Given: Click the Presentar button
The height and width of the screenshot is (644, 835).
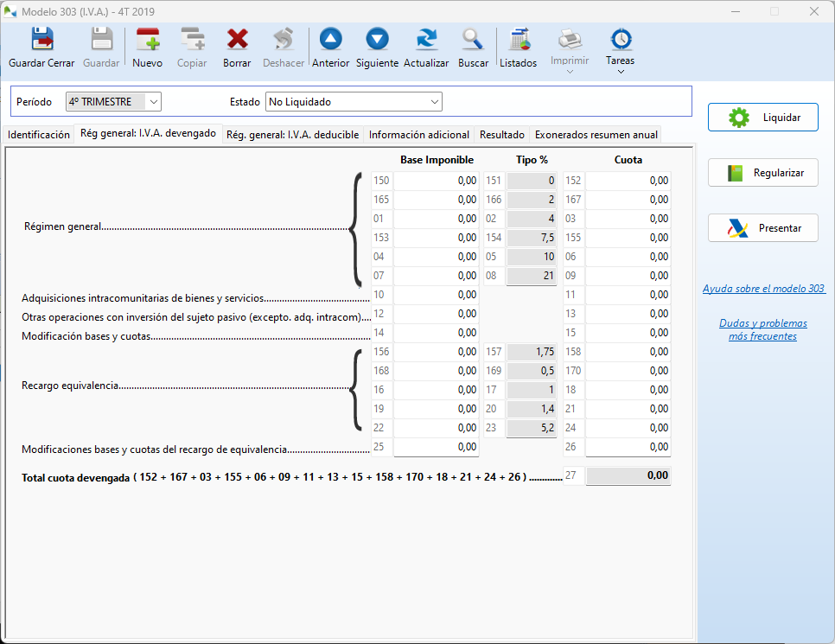Looking at the screenshot, I should [x=762, y=228].
